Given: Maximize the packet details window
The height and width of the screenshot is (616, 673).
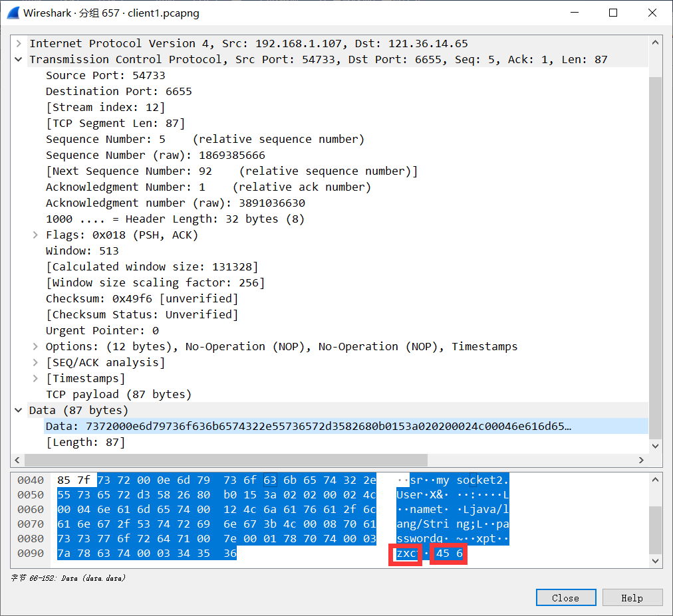Looking at the screenshot, I should 613,13.
